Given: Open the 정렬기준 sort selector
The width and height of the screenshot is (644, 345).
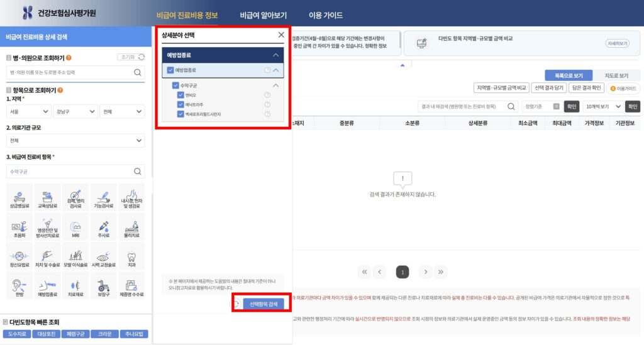Looking at the screenshot, I should click(541, 106).
